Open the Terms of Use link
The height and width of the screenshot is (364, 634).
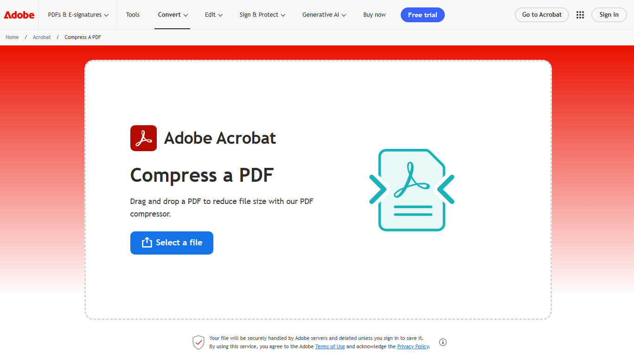click(330, 346)
